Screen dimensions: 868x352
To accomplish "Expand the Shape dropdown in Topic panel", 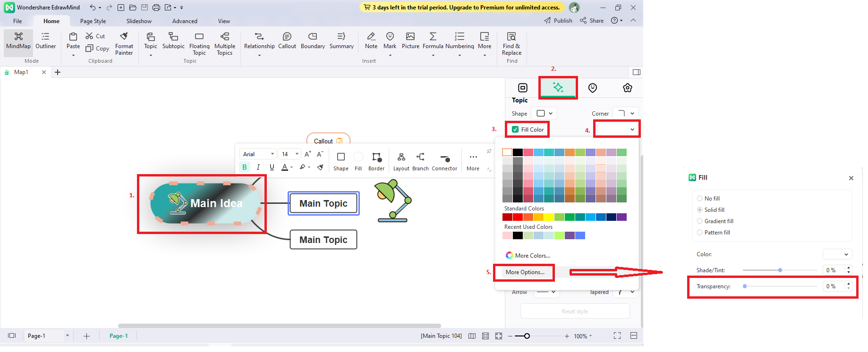I will point(544,113).
